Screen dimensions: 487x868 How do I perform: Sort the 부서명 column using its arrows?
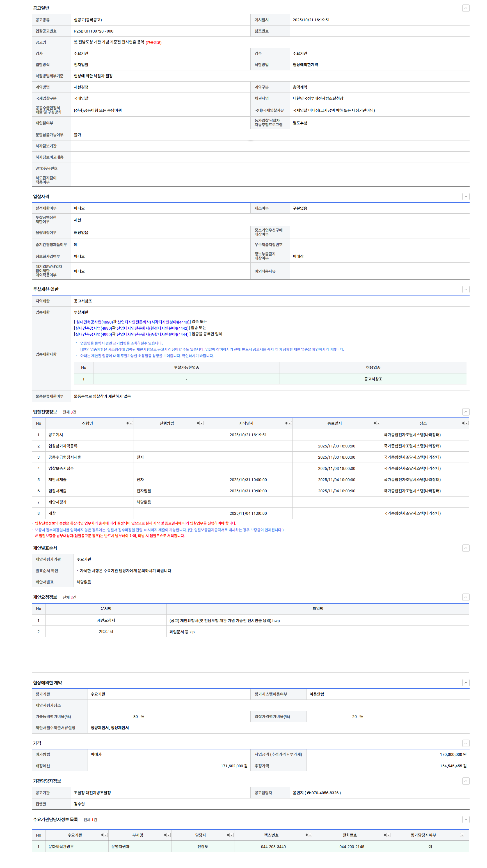[165, 835]
